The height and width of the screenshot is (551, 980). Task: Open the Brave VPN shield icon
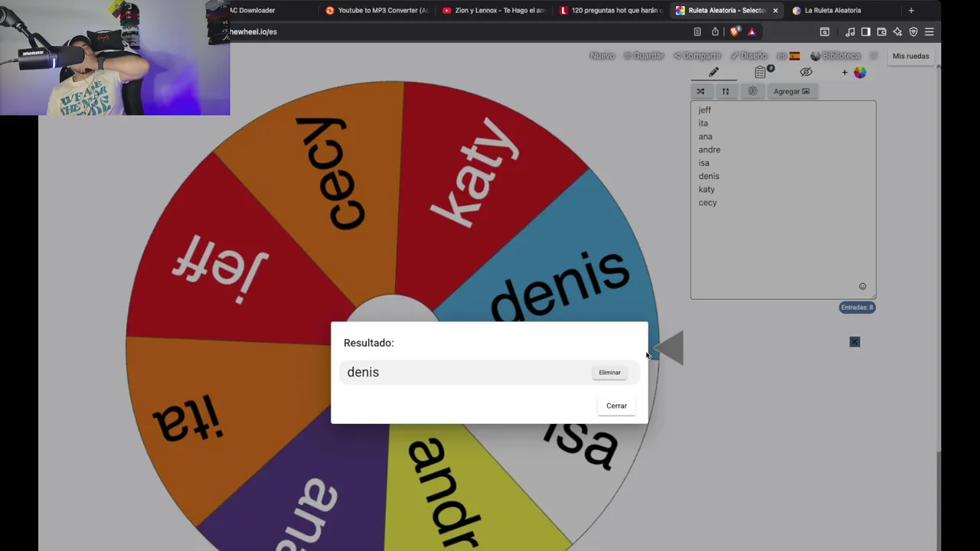[x=913, y=32]
